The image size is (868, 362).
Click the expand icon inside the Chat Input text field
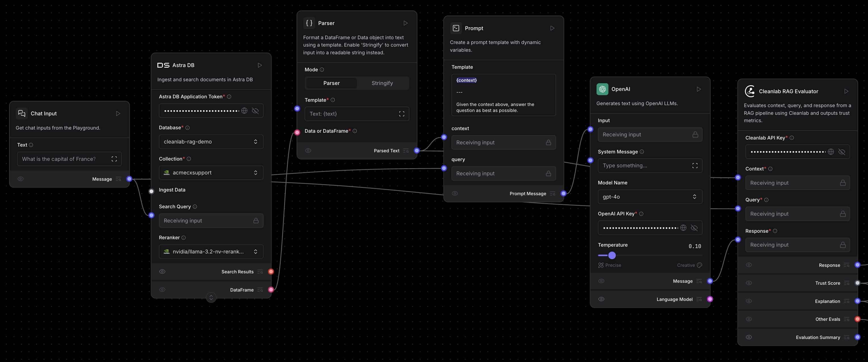114,159
